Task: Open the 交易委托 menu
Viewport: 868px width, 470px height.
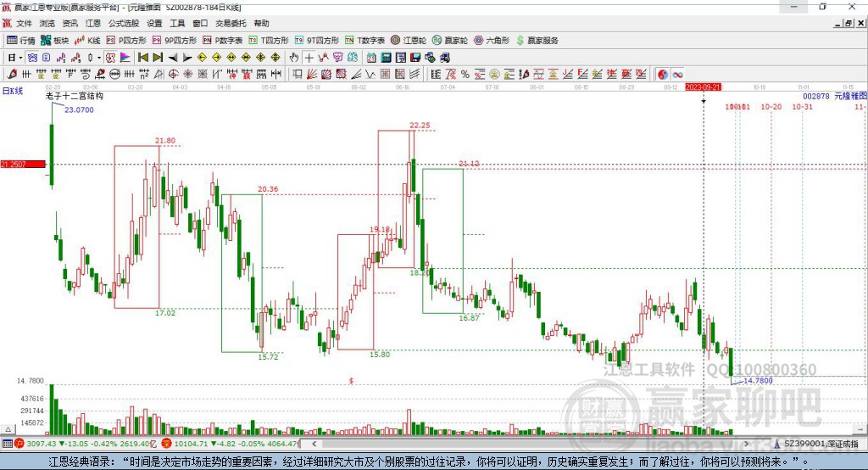Action: click(x=231, y=23)
